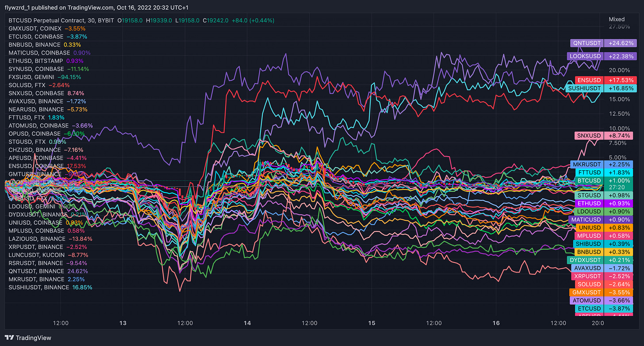Click the MATICUSD +0.90% price-scale label
Viewport: 644px width, 346px height.
601,219
